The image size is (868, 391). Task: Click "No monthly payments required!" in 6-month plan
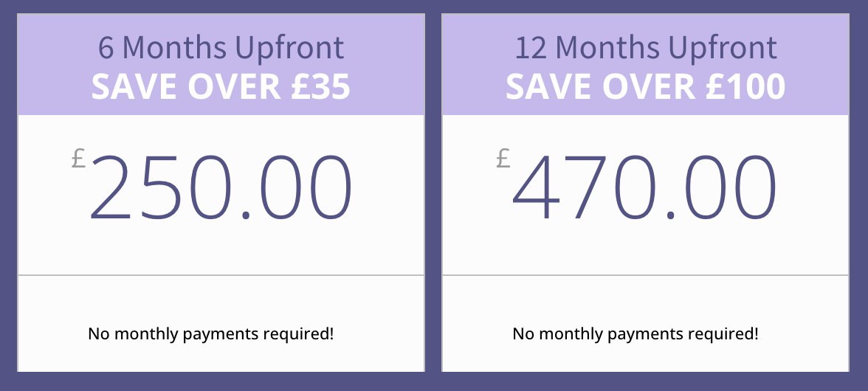coord(211,333)
